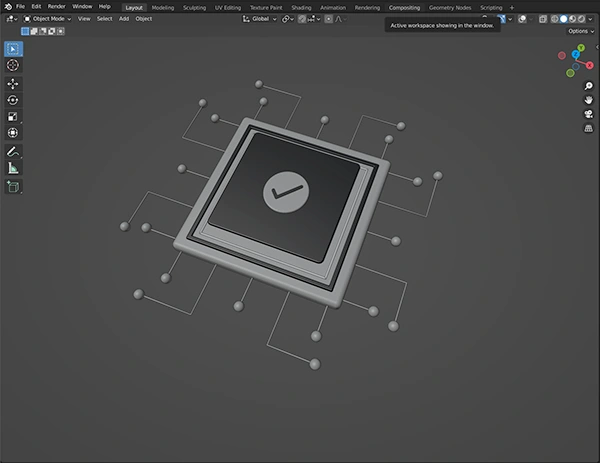This screenshot has width=600, height=463.
Task: Set selection mode to extend
Action: point(34,31)
